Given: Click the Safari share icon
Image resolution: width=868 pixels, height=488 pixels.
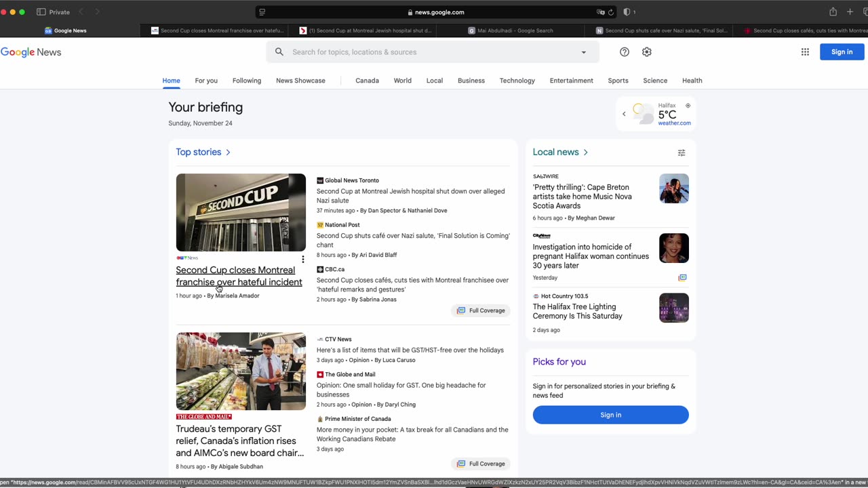Looking at the screenshot, I should tap(833, 12).
